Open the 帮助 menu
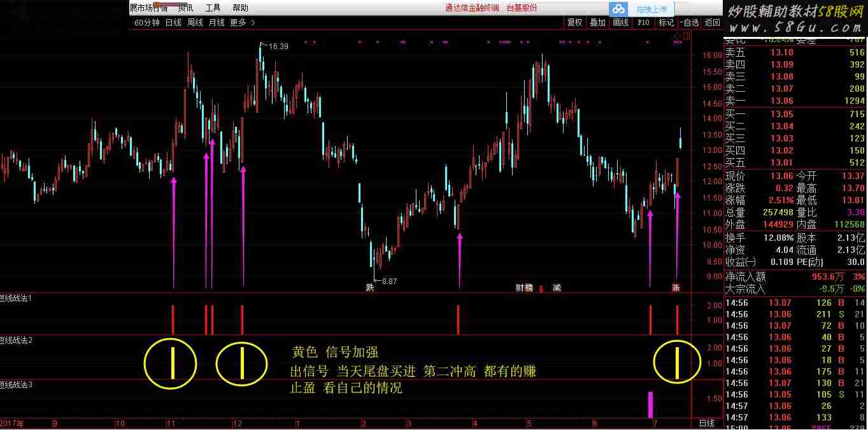Screen dimensions: 868x430 click(240, 8)
